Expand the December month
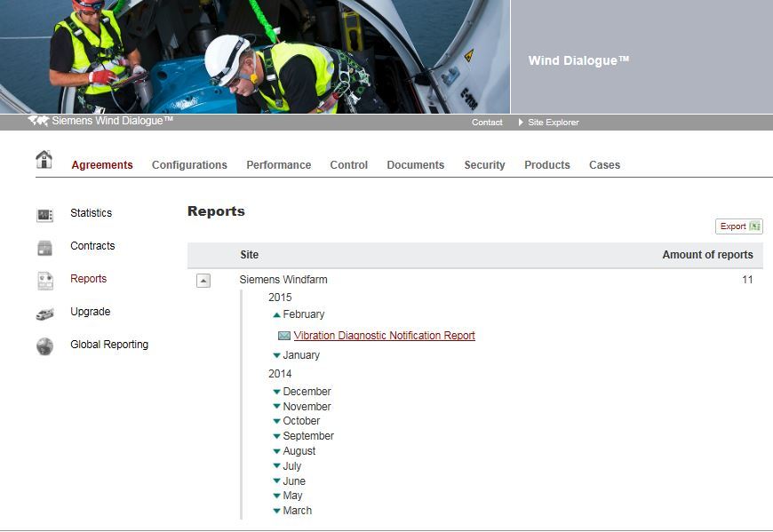Screen dimensions: 773x532 [276, 392]
